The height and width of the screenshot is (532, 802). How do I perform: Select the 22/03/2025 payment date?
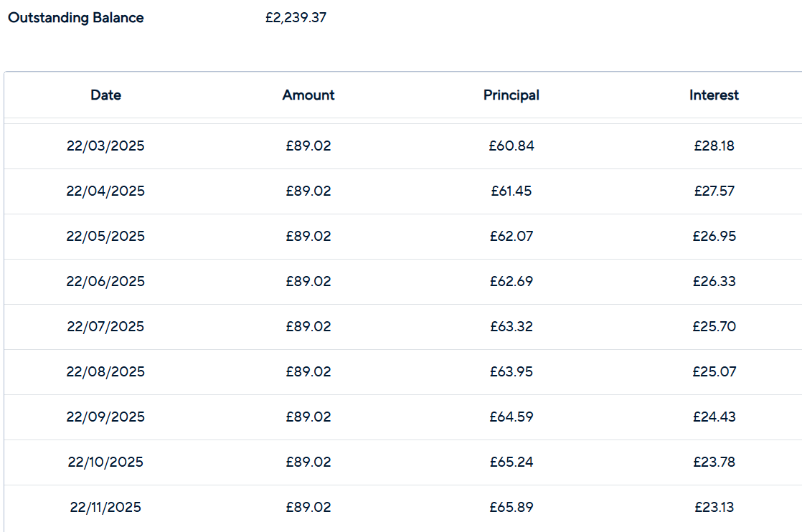click(105, 146)
